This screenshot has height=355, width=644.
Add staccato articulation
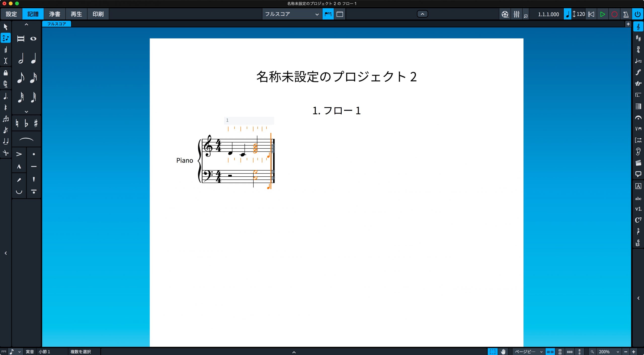(x=34, y=154)
